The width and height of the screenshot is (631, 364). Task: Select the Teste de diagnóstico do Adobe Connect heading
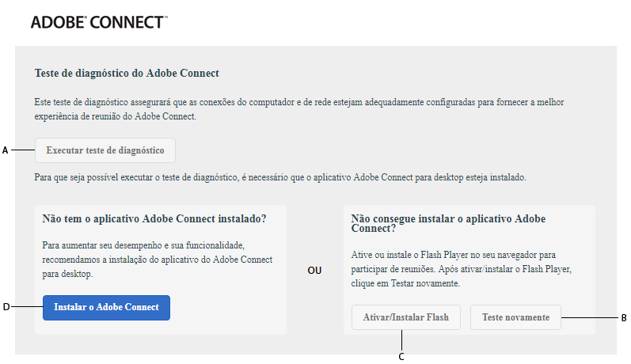coord(127,74)
